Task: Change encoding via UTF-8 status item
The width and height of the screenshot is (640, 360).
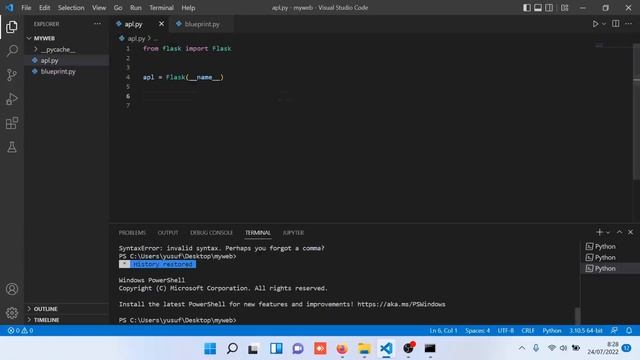Action: coord(506,331)
